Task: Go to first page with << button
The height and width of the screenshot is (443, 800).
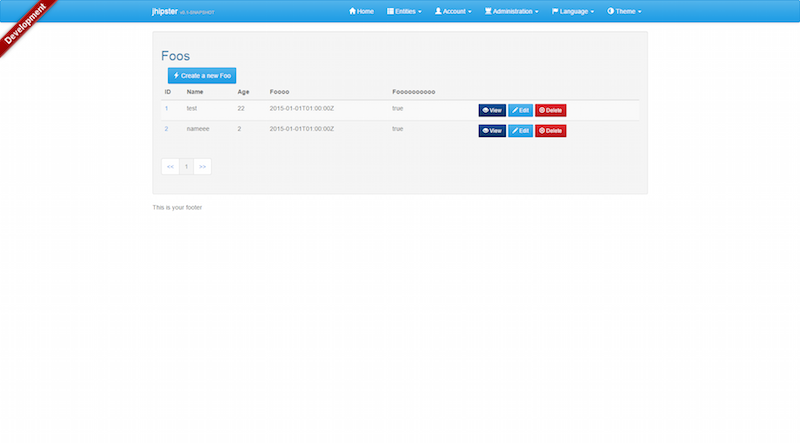Action: tap(170, 166)
